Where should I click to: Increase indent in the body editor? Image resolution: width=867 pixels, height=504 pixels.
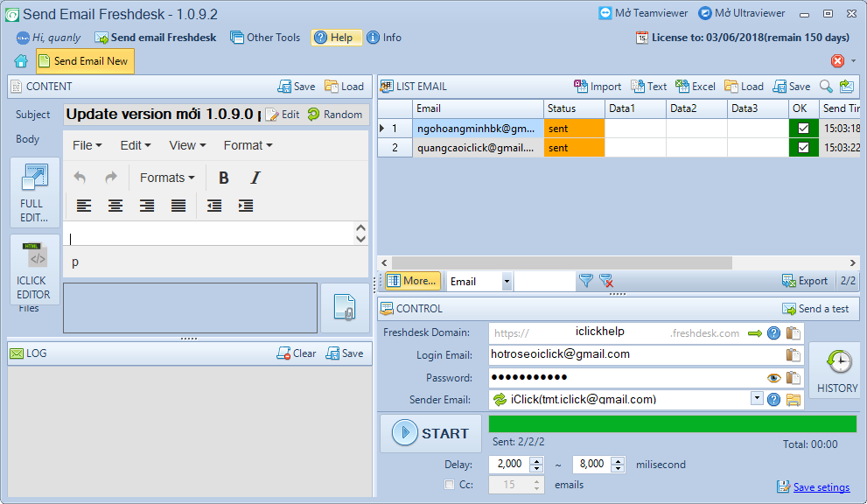click(246, 206)
